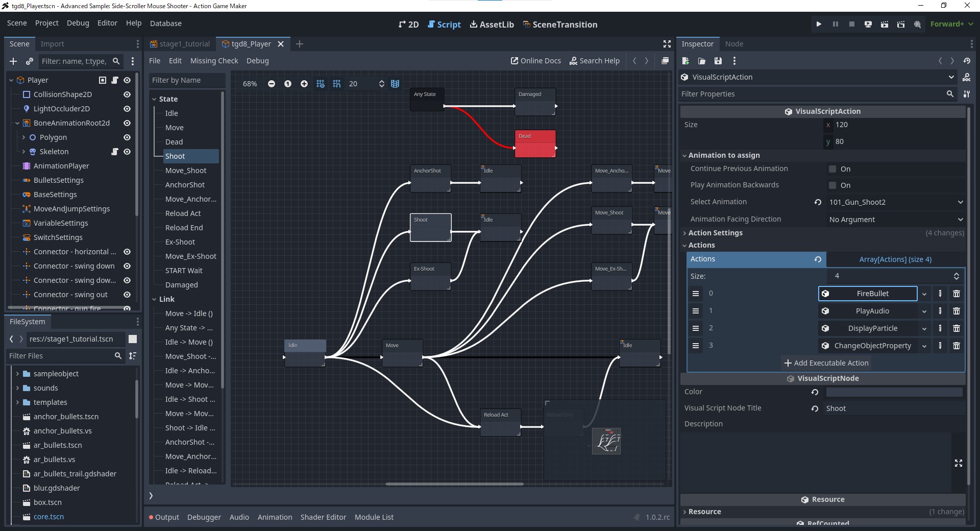Zoom in the visual script graph

point(304,84)
